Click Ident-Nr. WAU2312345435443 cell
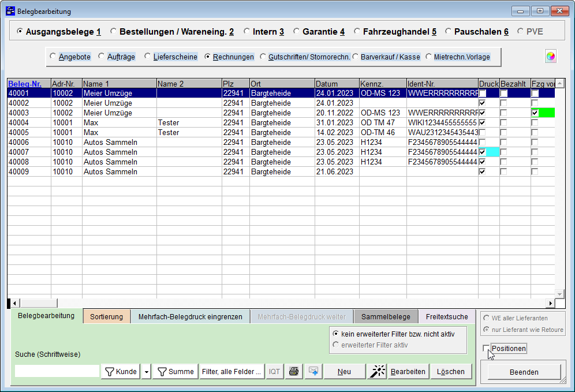The image size is (575, 392). pos(442,132)
